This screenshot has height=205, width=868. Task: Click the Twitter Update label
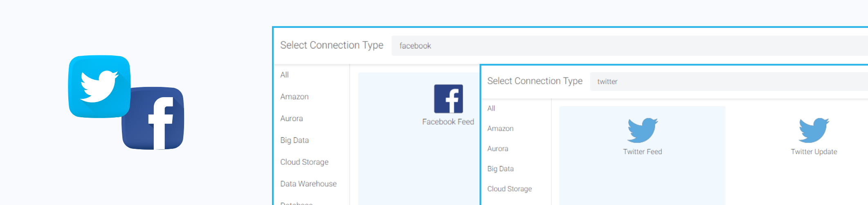(x=814, y=152)
